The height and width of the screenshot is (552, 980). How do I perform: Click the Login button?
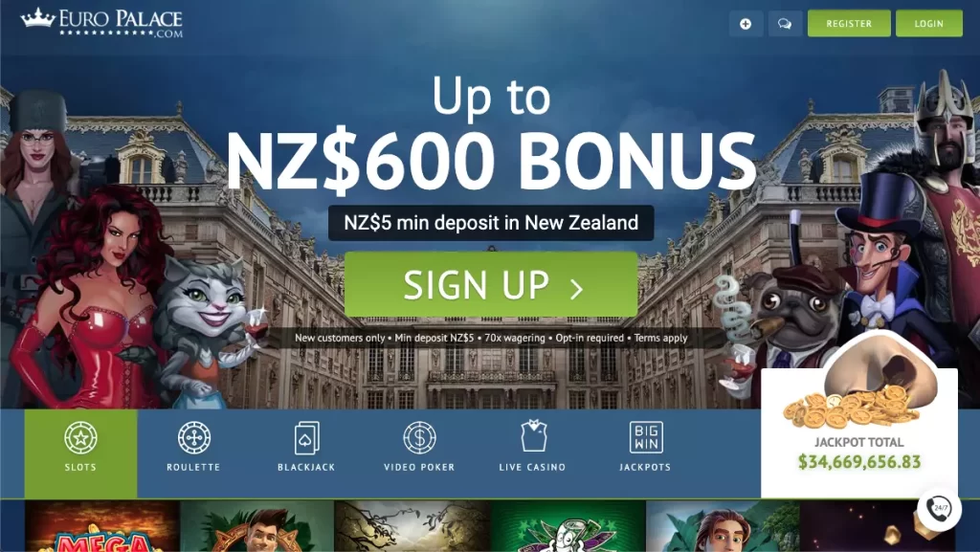928,24
